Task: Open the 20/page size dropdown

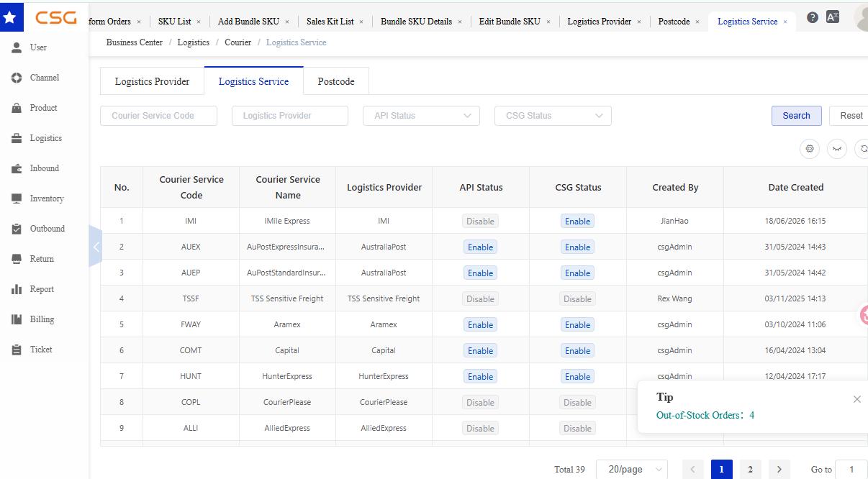Action: click(x=632, y=470)
